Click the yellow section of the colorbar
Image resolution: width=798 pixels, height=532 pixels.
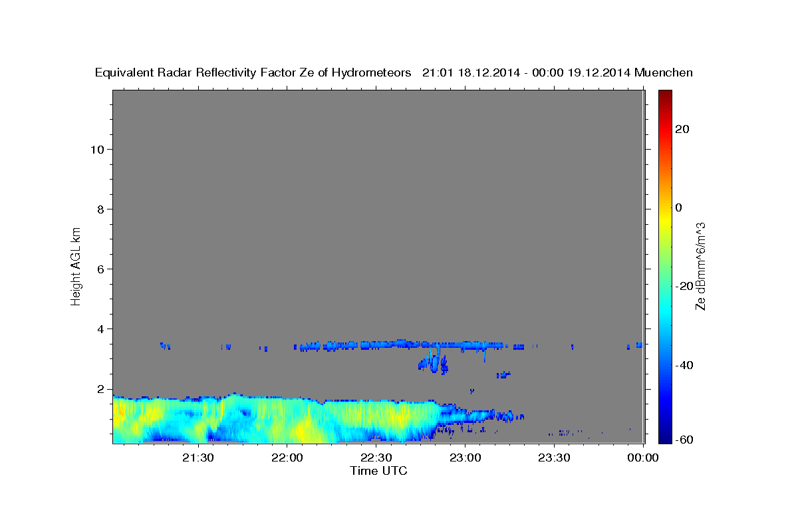coord(665,219)
